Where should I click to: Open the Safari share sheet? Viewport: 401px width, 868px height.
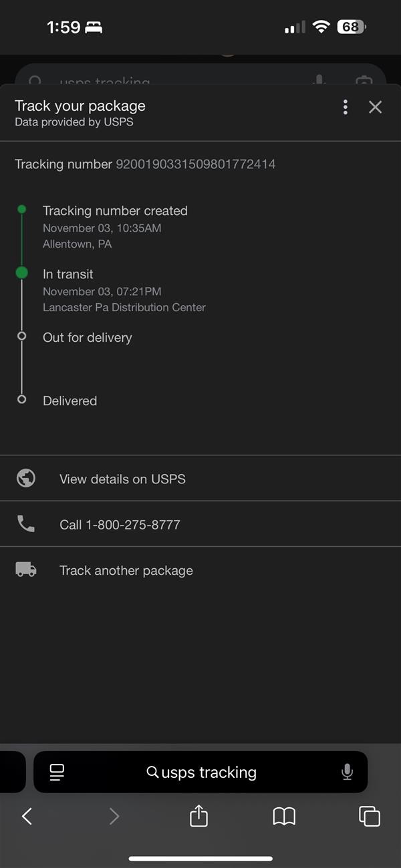(x=198, y=816)
